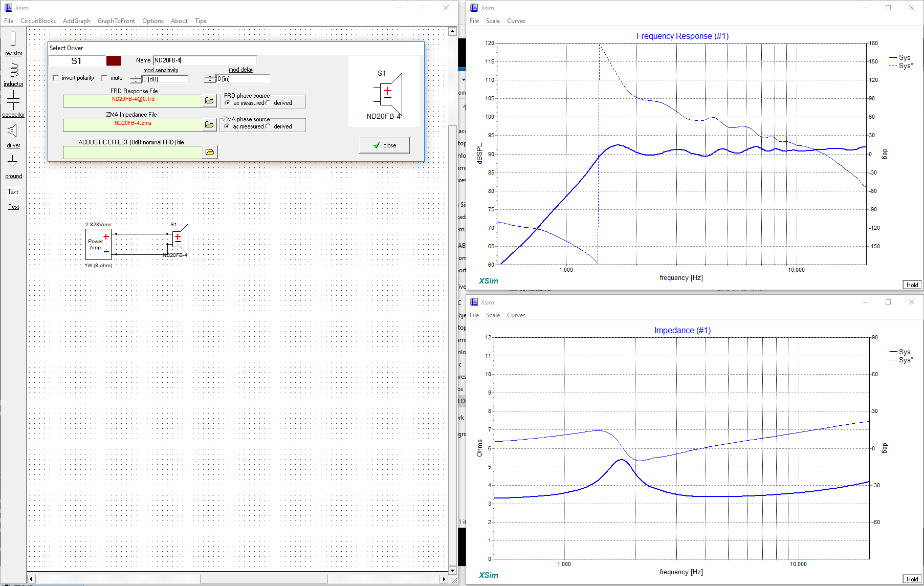
Task: Open the File menu in main window
Action: pyautogui.click(x=9, y=21)
